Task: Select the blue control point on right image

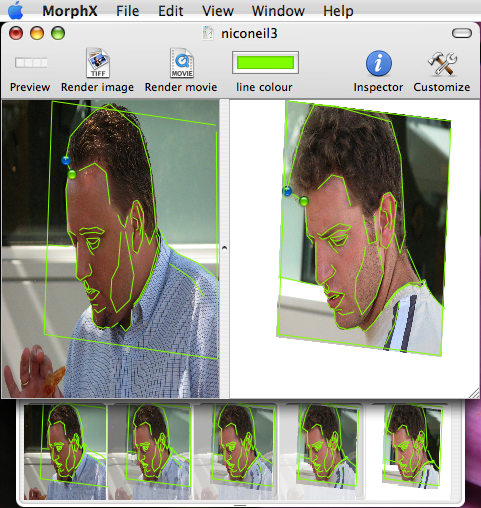Action: (287, 191)
